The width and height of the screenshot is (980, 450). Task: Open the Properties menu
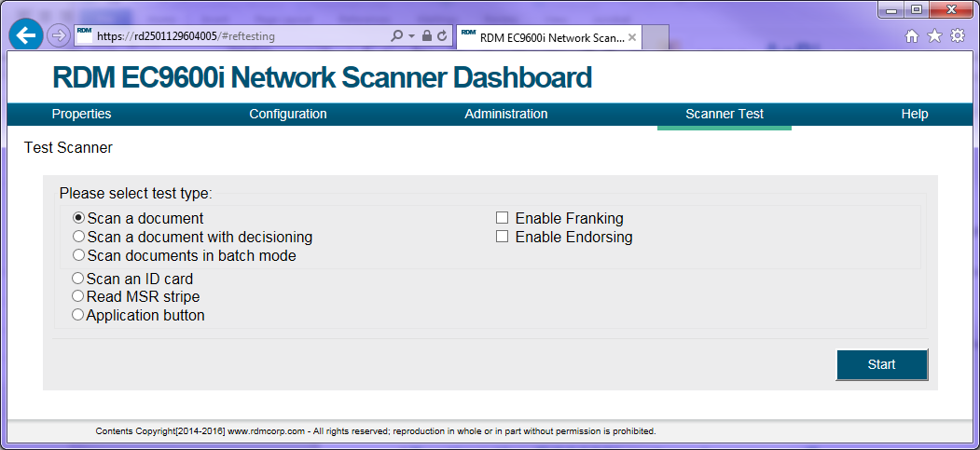click(81, 115)
